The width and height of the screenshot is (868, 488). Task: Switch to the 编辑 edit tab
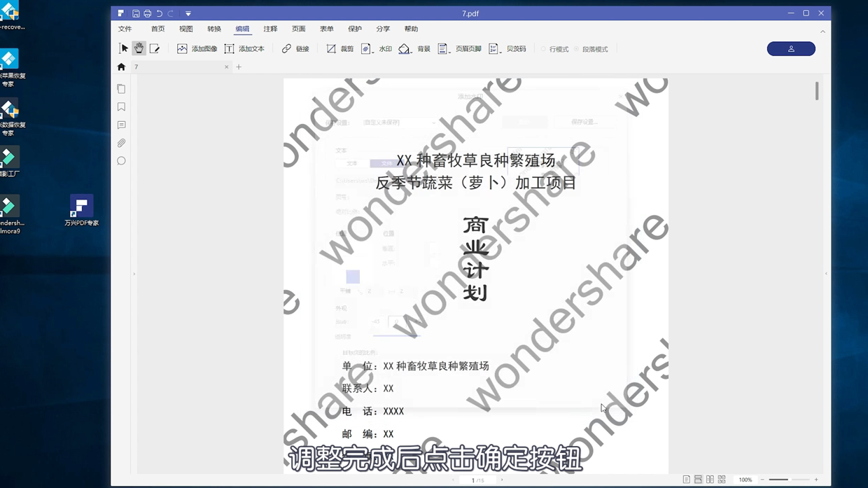[242, 29]
